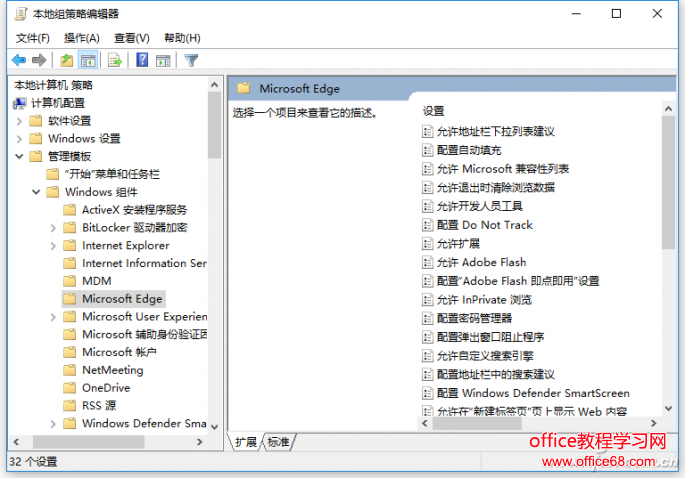Select the 允许开发人员工具 setting
This screenshot has height=478, width=685.
coord(472,206)
